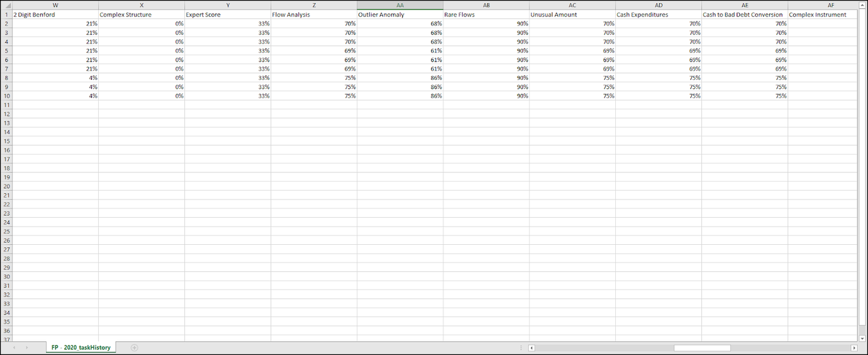This screenshot has width=868, height=355.
Task: Select row 20 header
Action: tap(6, 186)
